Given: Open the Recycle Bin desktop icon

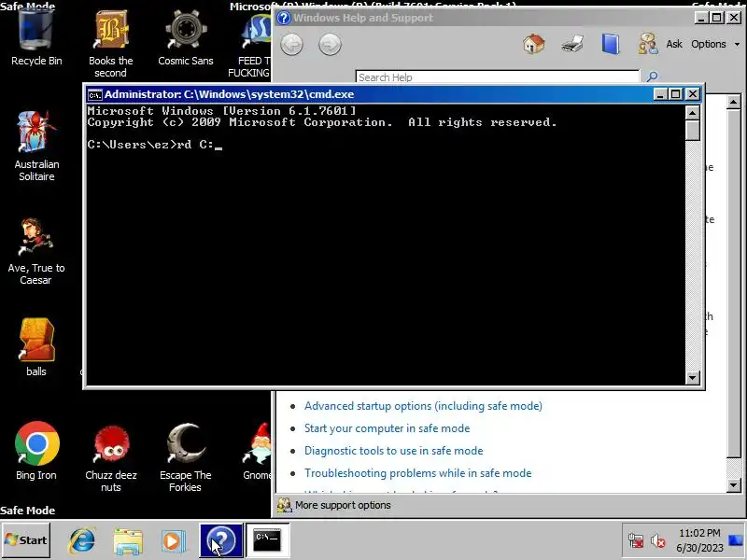Looking at the screenshot, I should [x=36, y=37].
